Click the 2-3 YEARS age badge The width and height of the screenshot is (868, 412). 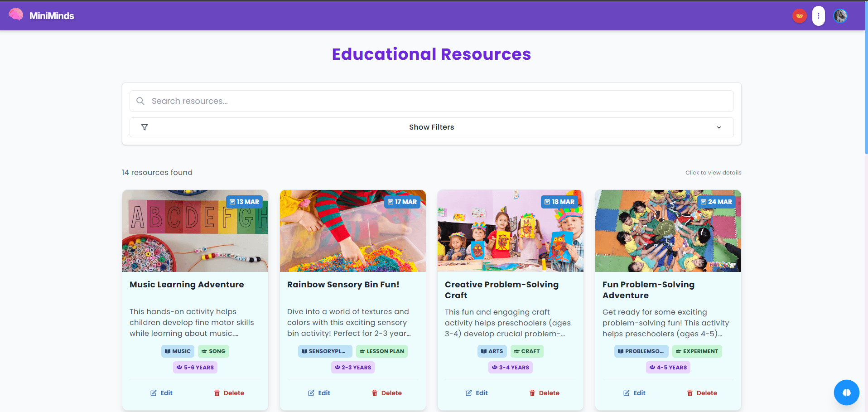coord(352,367)
